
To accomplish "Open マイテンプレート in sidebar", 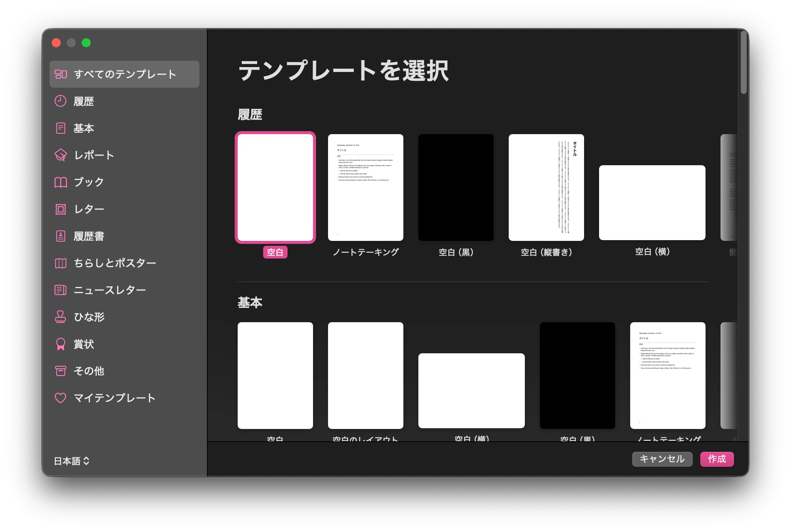I will pos(124,398).
